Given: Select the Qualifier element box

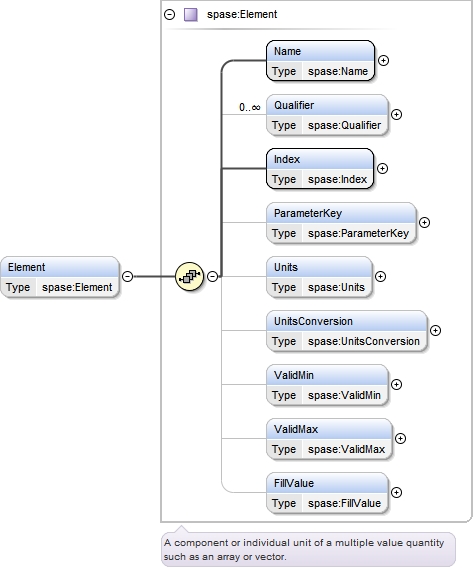Looking at the screenshot, I should point(327,115).
